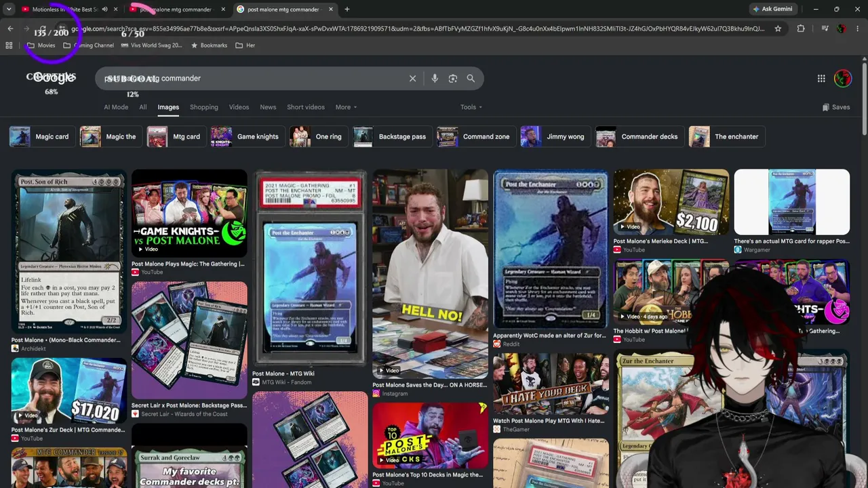The image size is (868, 488).
Task: Switch to the Shopping results tab
Action: 204,107
